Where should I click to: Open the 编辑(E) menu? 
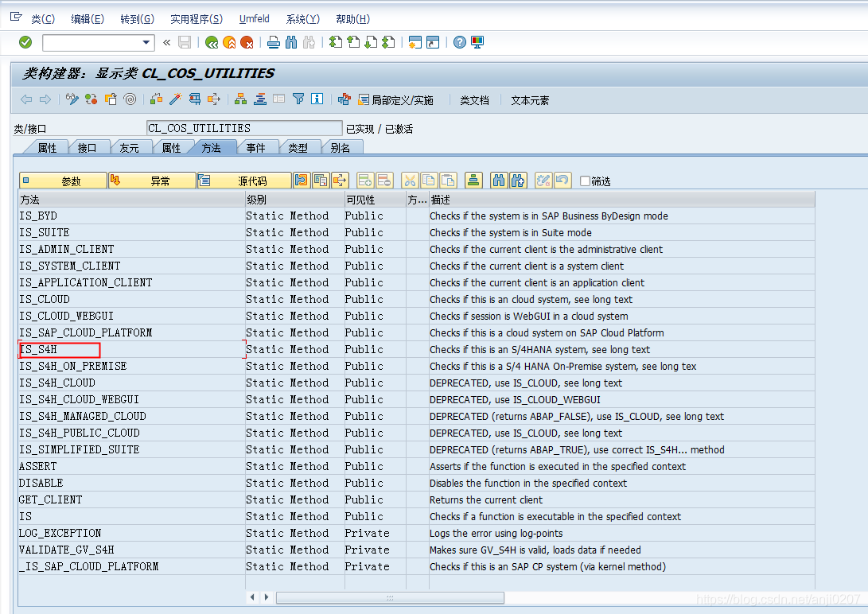tap(88, 19)
